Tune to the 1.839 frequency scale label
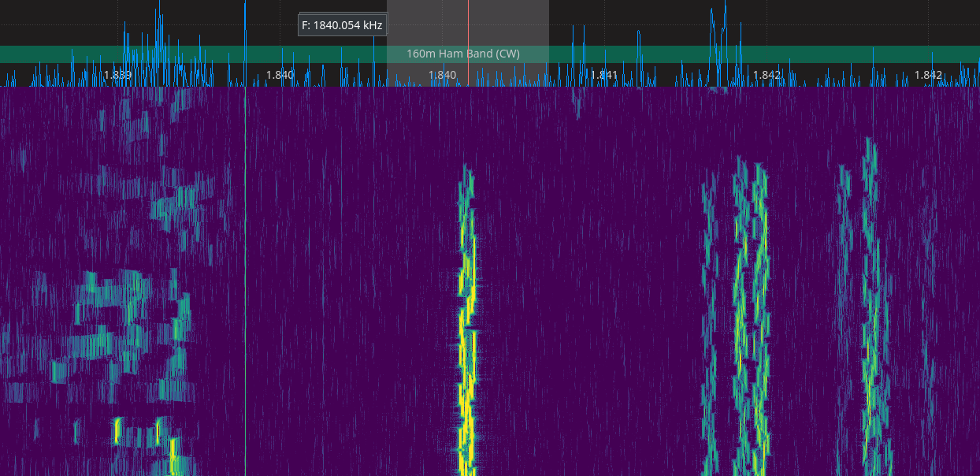 (117, 76)
